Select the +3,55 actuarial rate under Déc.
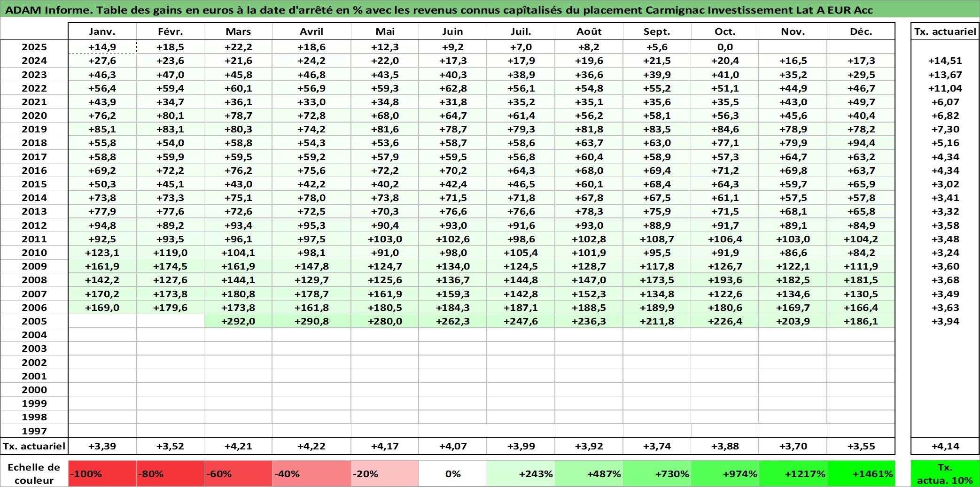Viewport: 980px width, 487px height. pos(861,446)
